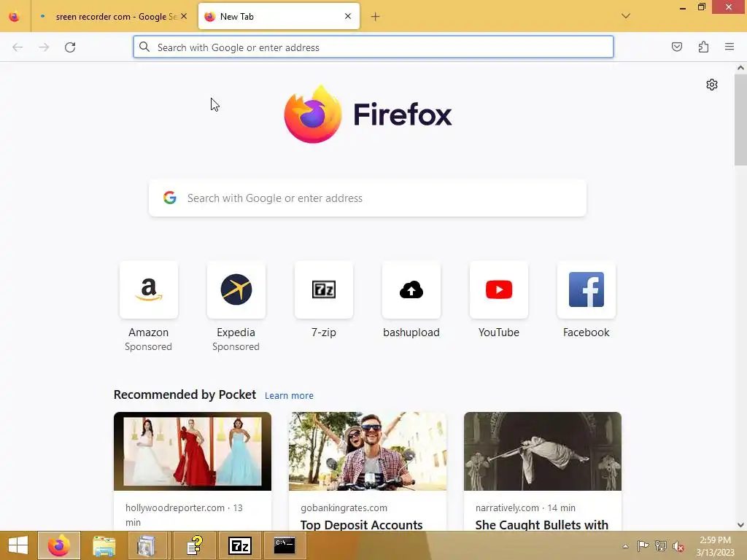Viewport: 747px width, 560px height.
Task: Open a new tab with plus button
Action: [376, 17]
